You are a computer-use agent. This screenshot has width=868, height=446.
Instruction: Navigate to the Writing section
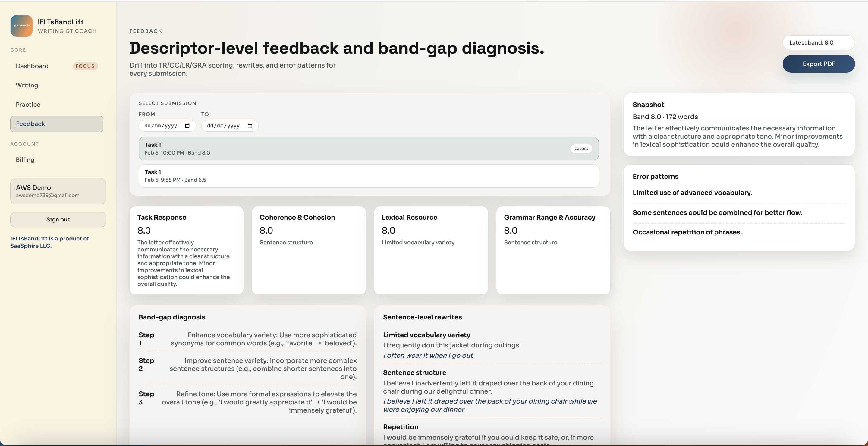coord(27,85)
